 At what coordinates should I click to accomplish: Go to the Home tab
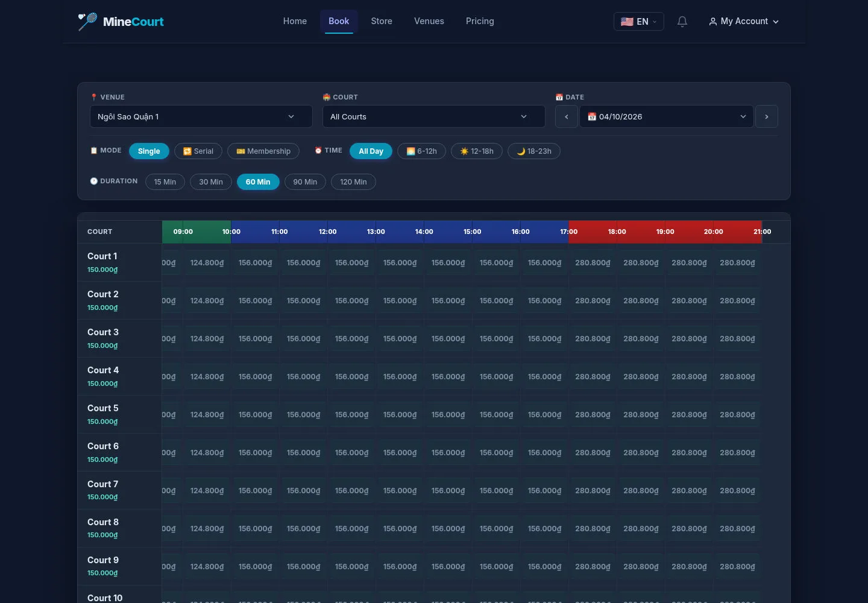point(295,21)
